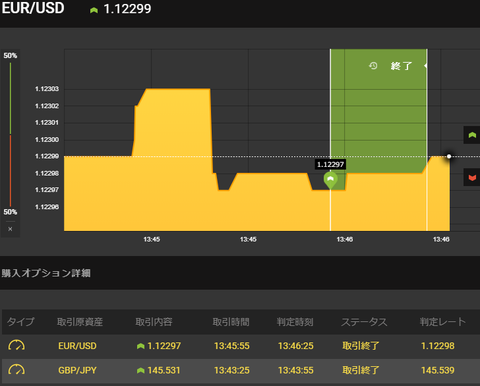Click the lower 50% sentiment label
Screen dimensions: 480x386
pyautogui.click(x=10, y=212)
